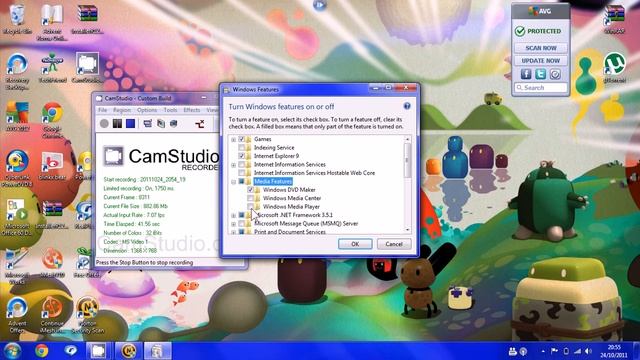Open CamStudio Region menu
This screenshot has height=360, width=640.
click(x=122, y=110)
